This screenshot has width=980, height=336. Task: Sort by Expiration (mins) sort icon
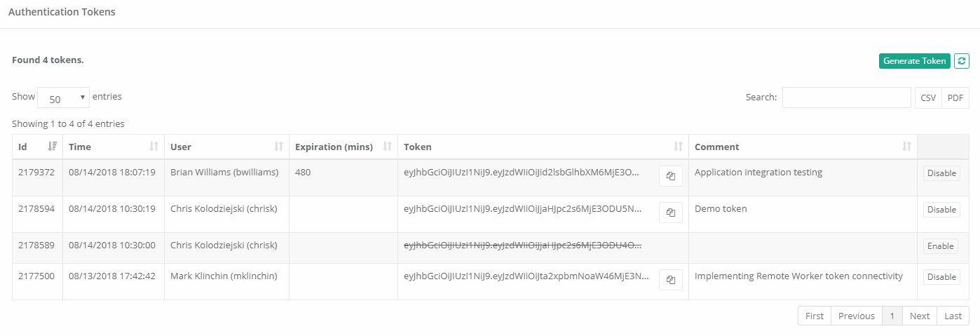387,147
